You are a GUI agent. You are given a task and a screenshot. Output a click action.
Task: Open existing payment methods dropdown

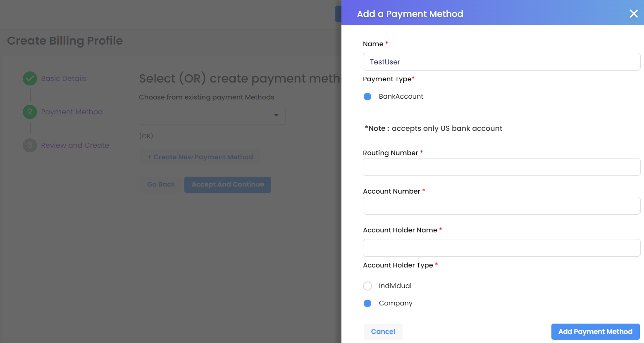click(212, 116)
